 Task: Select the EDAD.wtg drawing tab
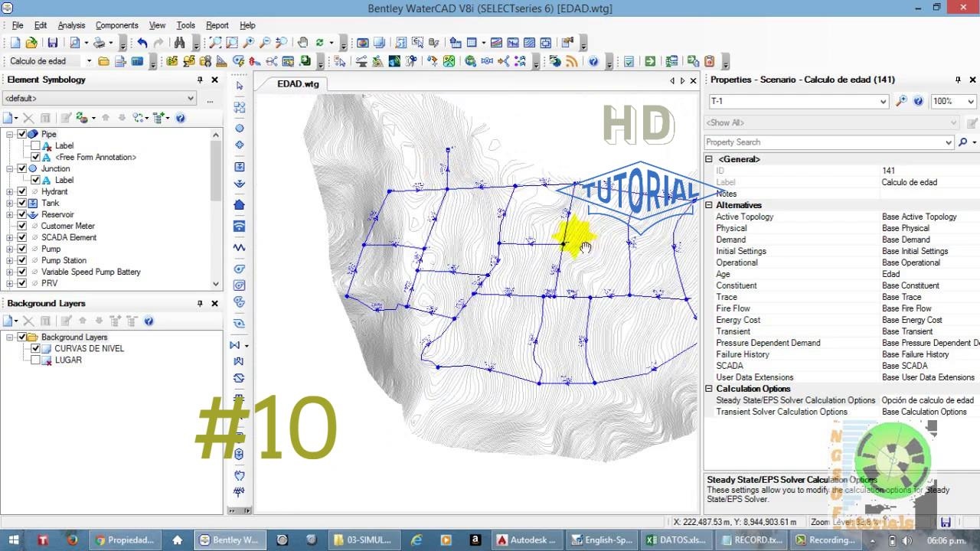click(x=298, y=83)
